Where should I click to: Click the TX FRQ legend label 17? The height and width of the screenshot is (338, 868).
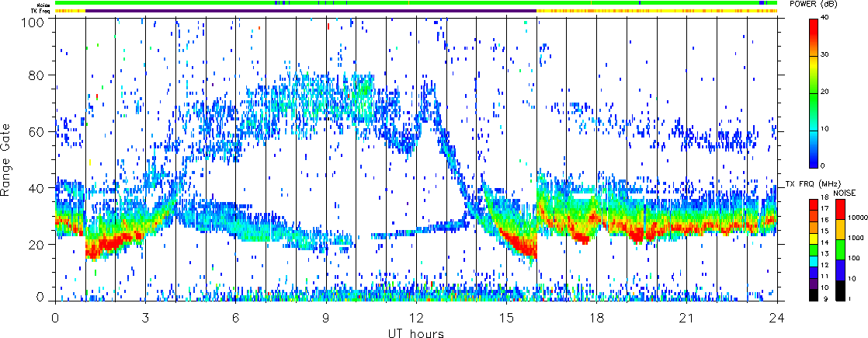tap(825, 209)
